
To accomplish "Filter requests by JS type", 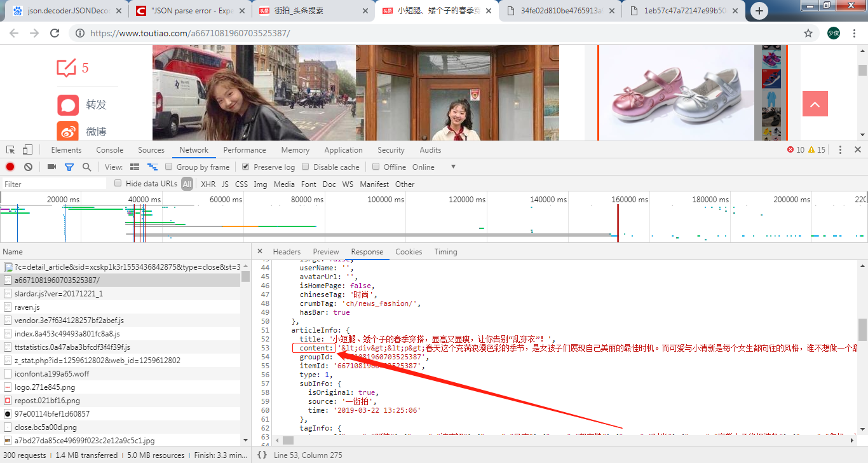I will click(225, 184).
